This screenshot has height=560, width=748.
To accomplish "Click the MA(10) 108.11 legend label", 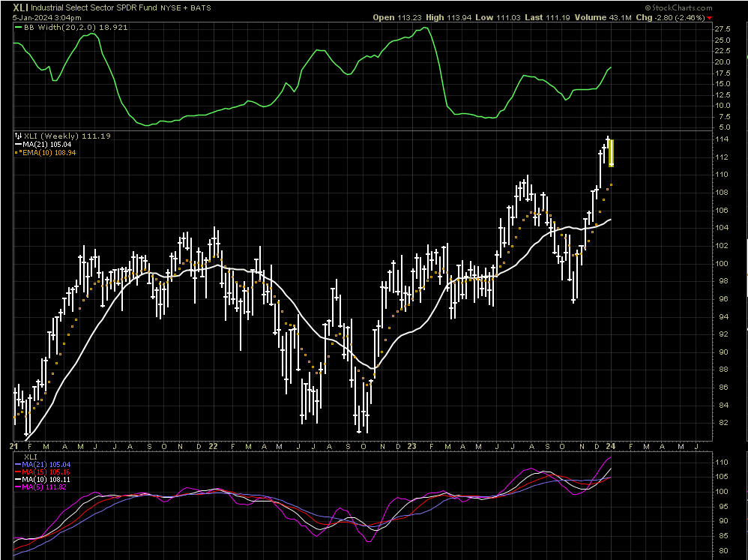I will click(x=46, y=480).
